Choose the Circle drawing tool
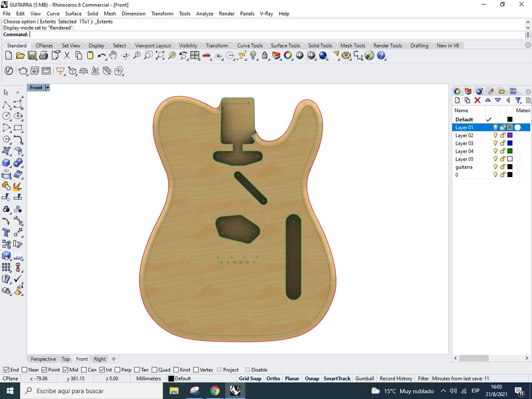 tap(6, 116)
